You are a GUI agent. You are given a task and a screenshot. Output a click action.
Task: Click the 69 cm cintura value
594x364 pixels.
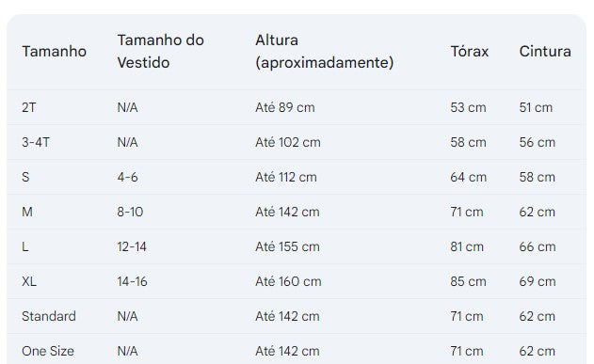coord(538,281)
